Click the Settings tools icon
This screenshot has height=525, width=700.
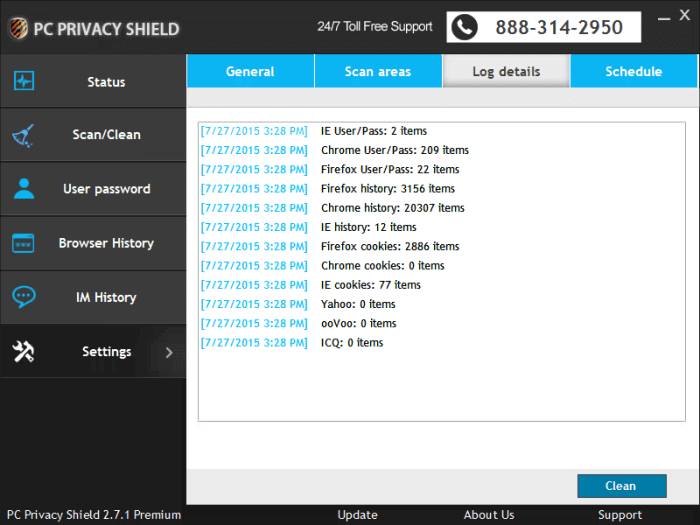tap(23, 351)
